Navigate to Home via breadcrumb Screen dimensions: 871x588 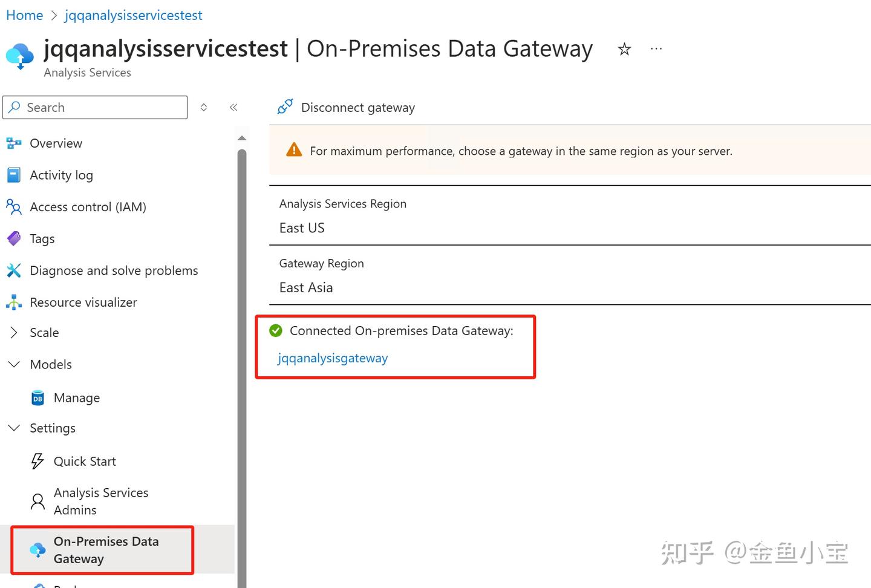pyautogui.click(x=24, y=15)
